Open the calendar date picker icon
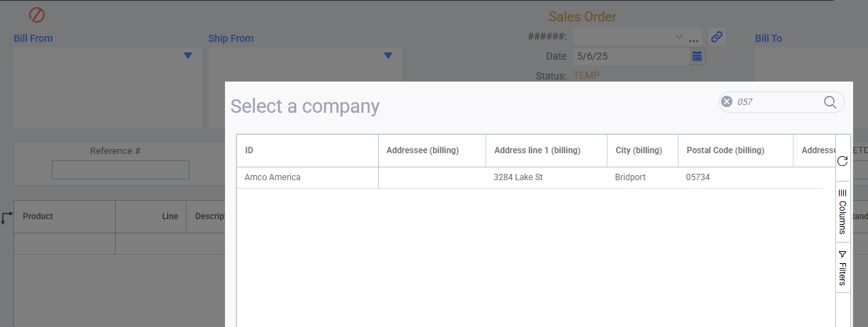 pyautogui.click(x=697, y=56)
